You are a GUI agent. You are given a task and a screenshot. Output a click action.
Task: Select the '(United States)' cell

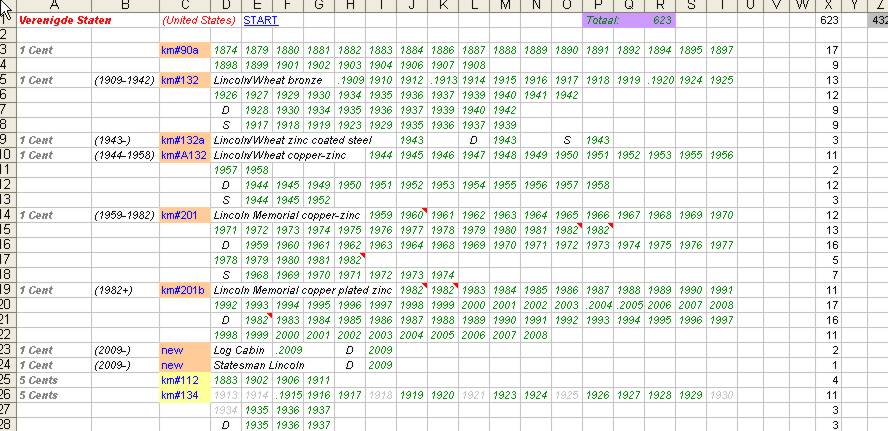point(199,20)
